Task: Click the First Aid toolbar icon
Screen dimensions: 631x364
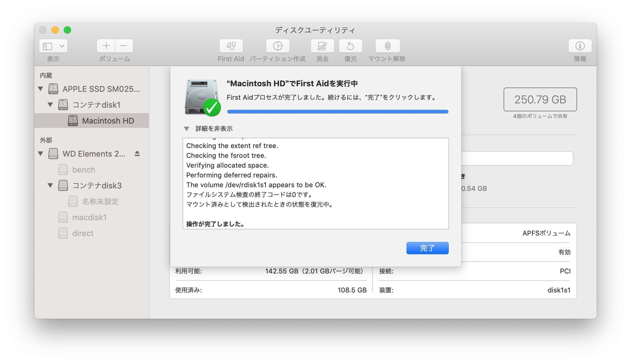Action: point(231,46)
